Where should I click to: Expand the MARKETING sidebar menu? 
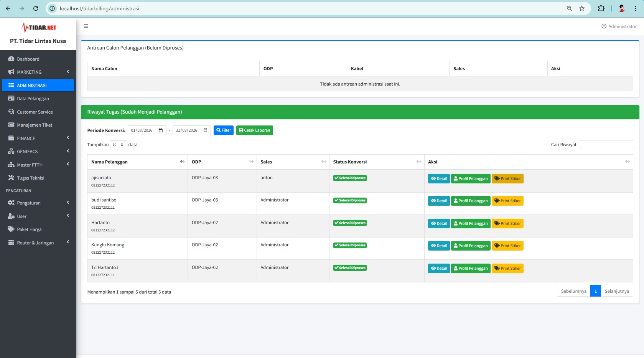[x=38, y=72]
